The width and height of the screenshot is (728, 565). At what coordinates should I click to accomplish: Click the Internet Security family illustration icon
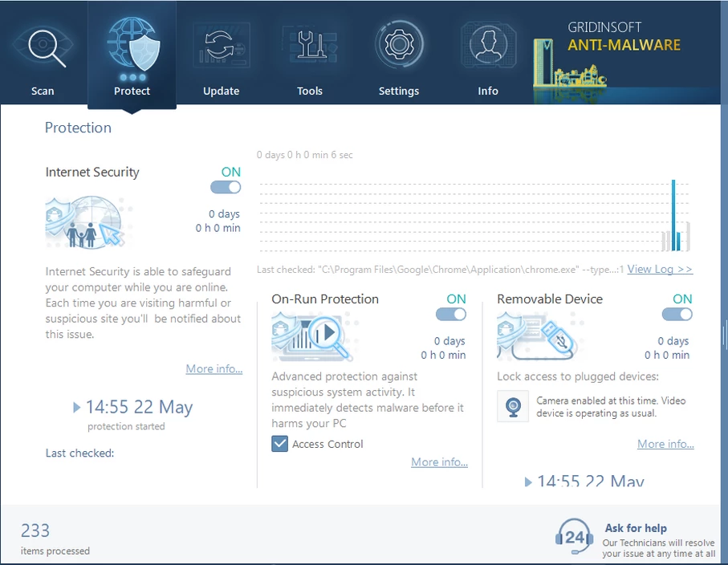(x=84, y=224)
